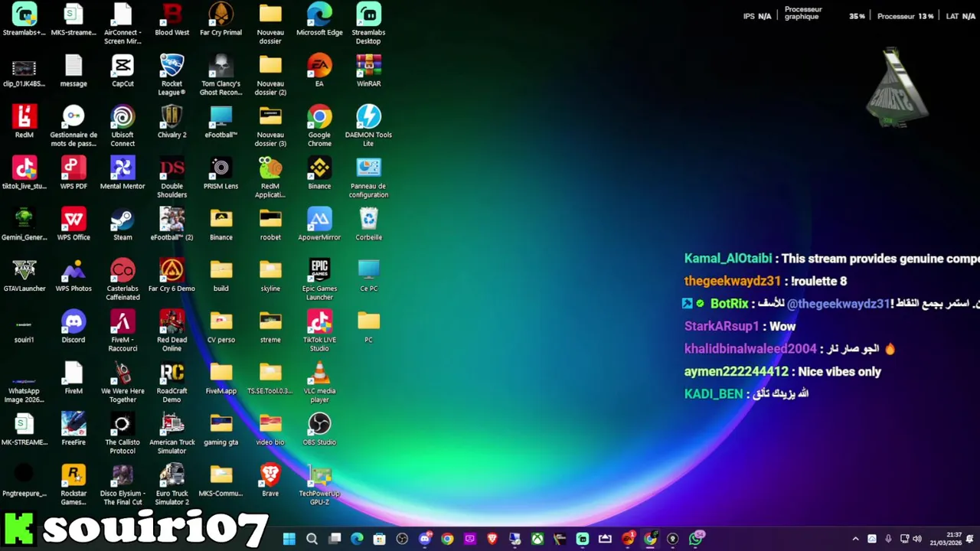Select the EA app icon
980x551 pixels.
pos(319,70)
